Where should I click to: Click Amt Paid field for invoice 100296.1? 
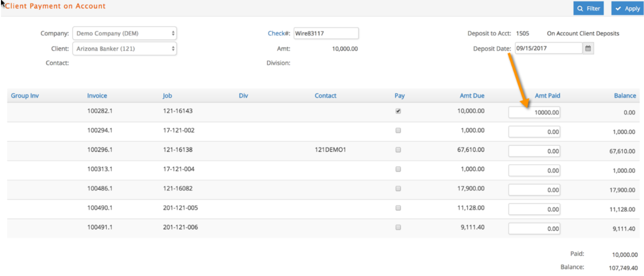tap(534, 151)
